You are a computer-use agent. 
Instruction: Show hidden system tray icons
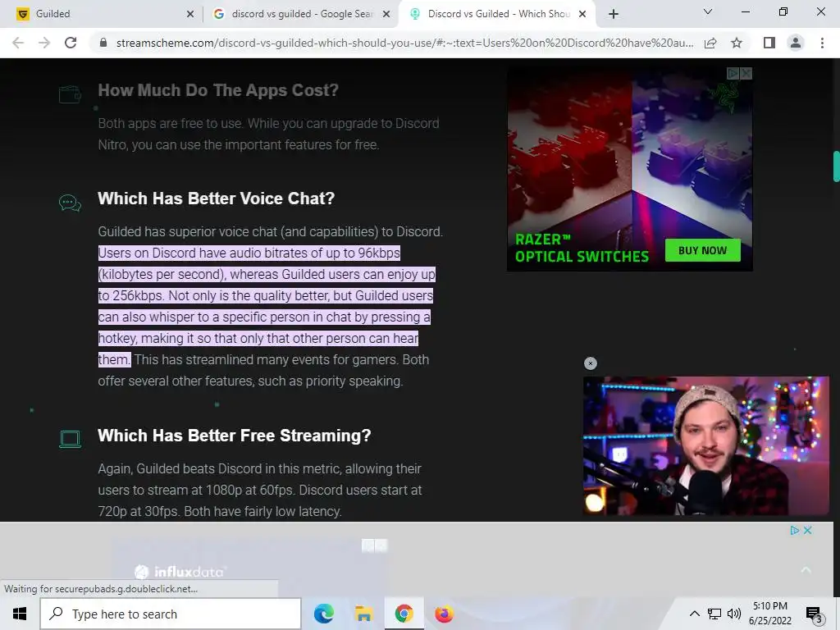694,614
